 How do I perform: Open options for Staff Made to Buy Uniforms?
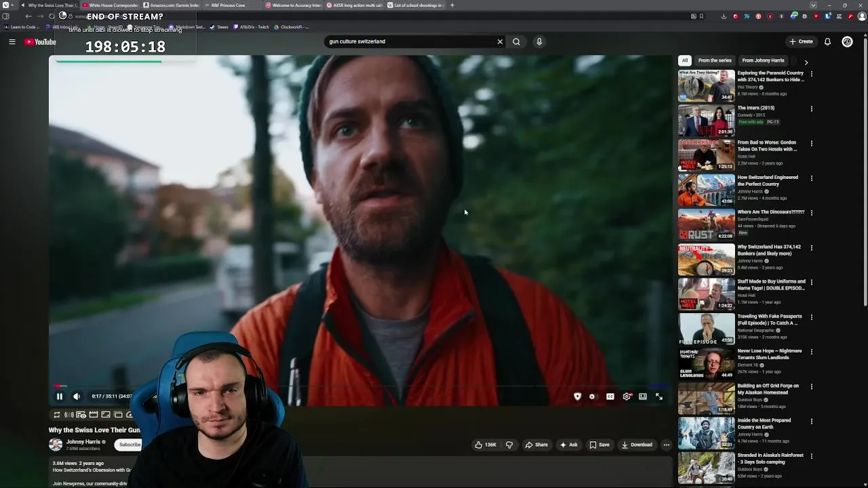click(x=812, y=282)
